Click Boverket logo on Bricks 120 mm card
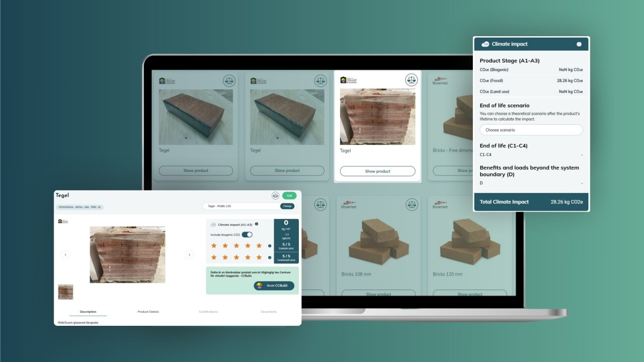Viewport: 644px width, 362px height. pos(440,205)
